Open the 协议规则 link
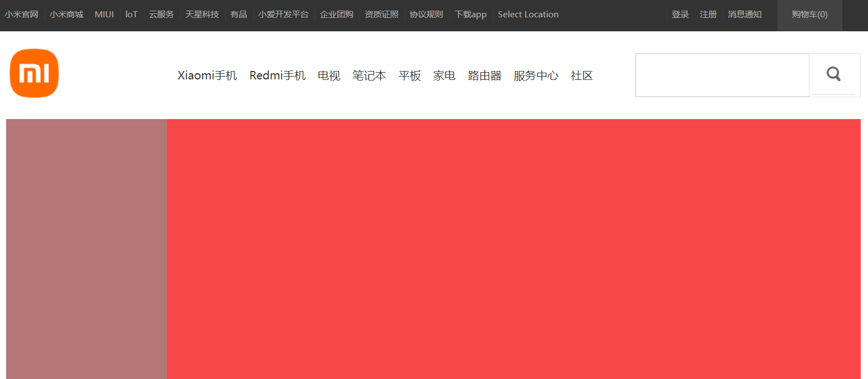Viewport: 868px width, 379px height. [426, 15]
